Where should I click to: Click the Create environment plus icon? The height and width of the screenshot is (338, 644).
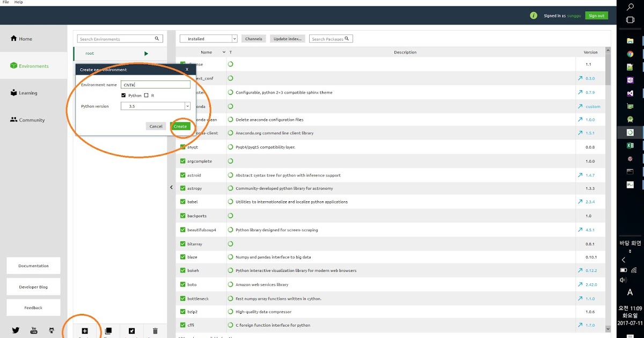coord(84,331)
